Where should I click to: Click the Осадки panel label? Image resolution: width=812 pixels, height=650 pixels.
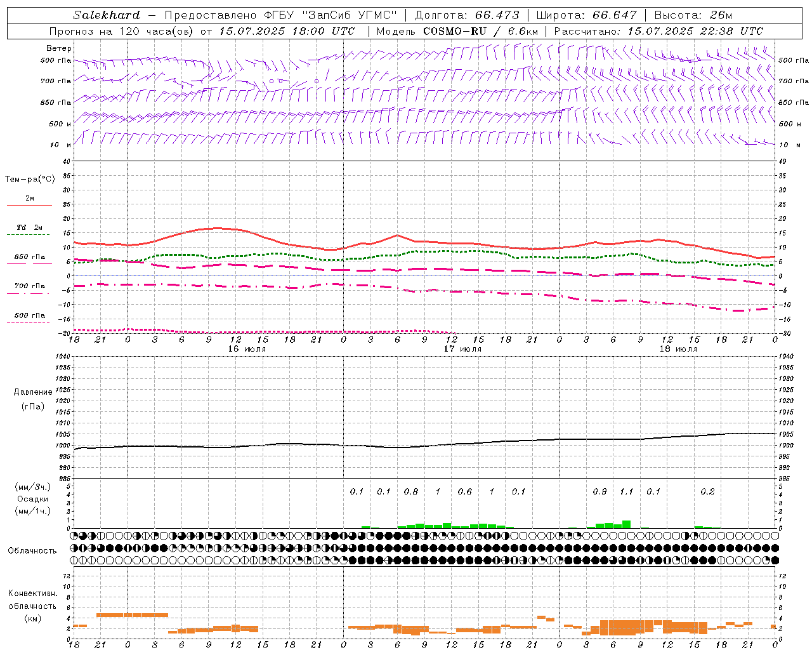32,499
